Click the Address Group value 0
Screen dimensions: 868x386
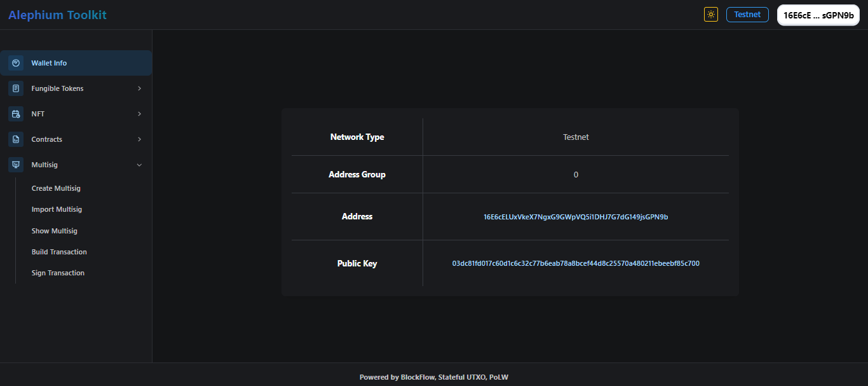tap(576, 174)
